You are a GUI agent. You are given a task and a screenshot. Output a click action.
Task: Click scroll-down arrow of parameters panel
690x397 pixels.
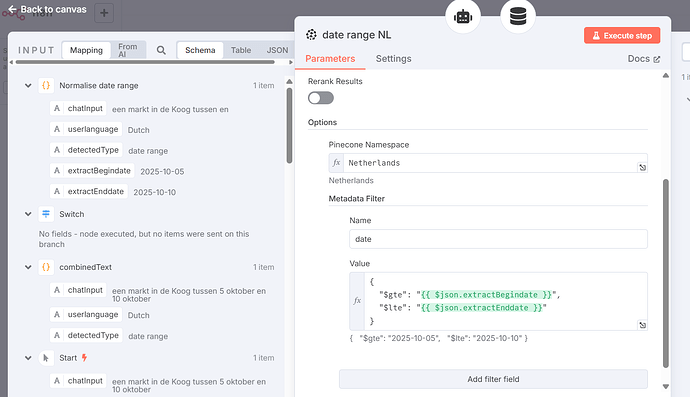pos(666,386)
